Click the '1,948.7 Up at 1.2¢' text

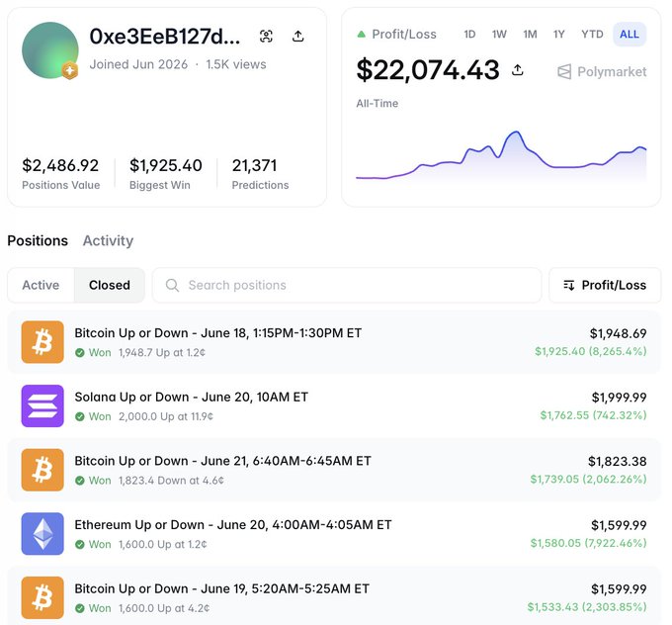click(x=162, y=353)
